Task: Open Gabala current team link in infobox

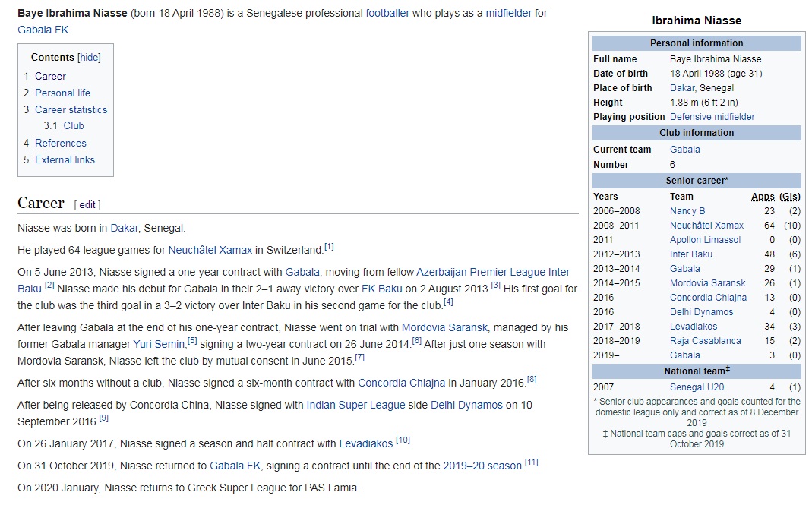Action: click(x=684, y=149)
